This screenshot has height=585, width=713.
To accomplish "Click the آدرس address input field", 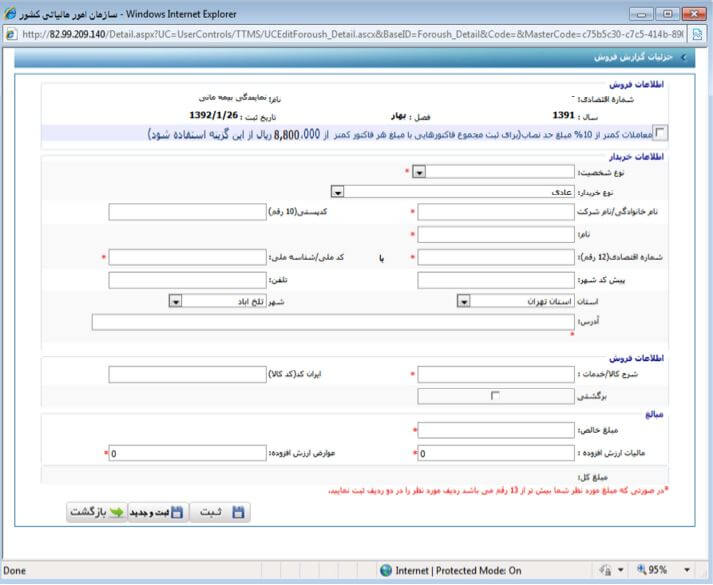I will [333, 322].
